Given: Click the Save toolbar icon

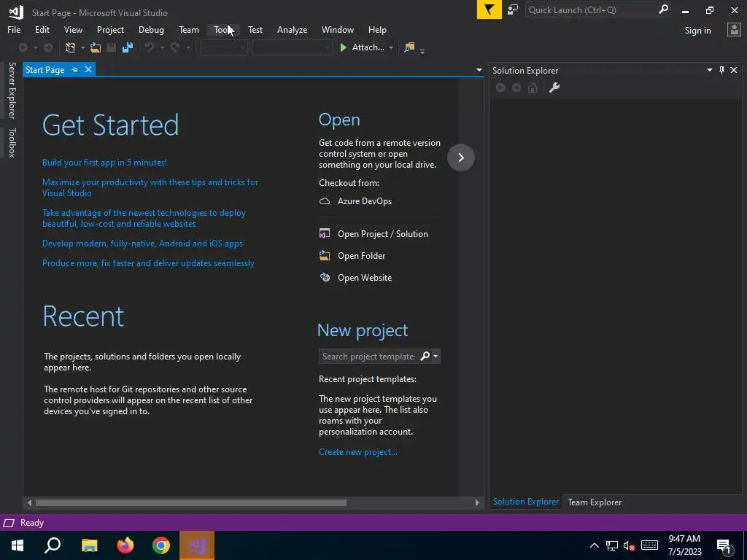Looking at the screenshot, I should [112, 47].
